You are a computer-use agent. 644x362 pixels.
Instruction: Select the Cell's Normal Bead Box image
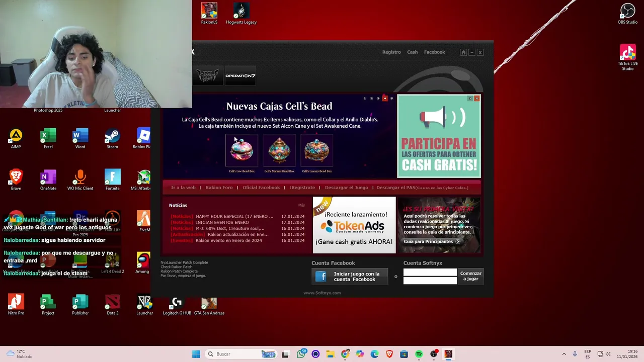point(279,150)
